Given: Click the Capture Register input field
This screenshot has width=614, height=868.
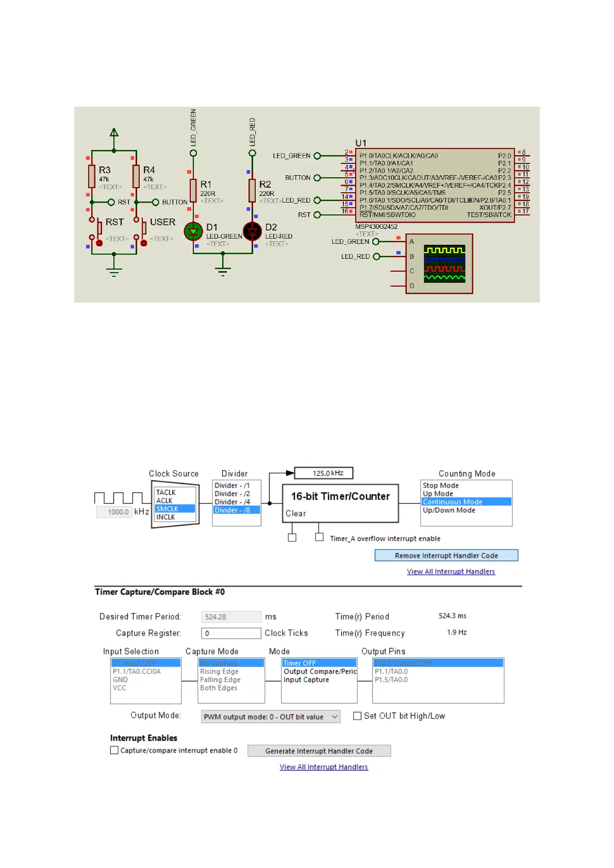Looking at the screenshot, I should (x=231, y=633).
